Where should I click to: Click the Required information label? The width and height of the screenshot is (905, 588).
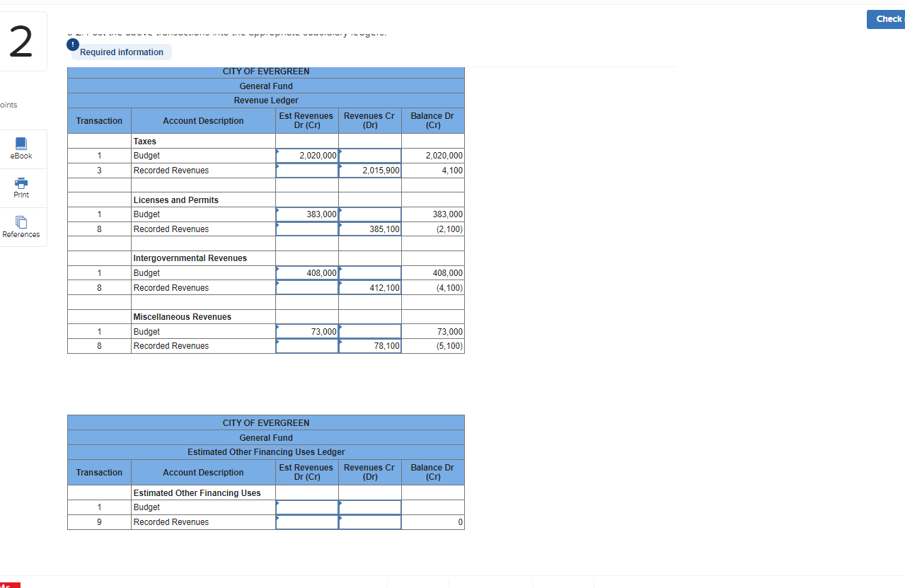pos(121,52)
